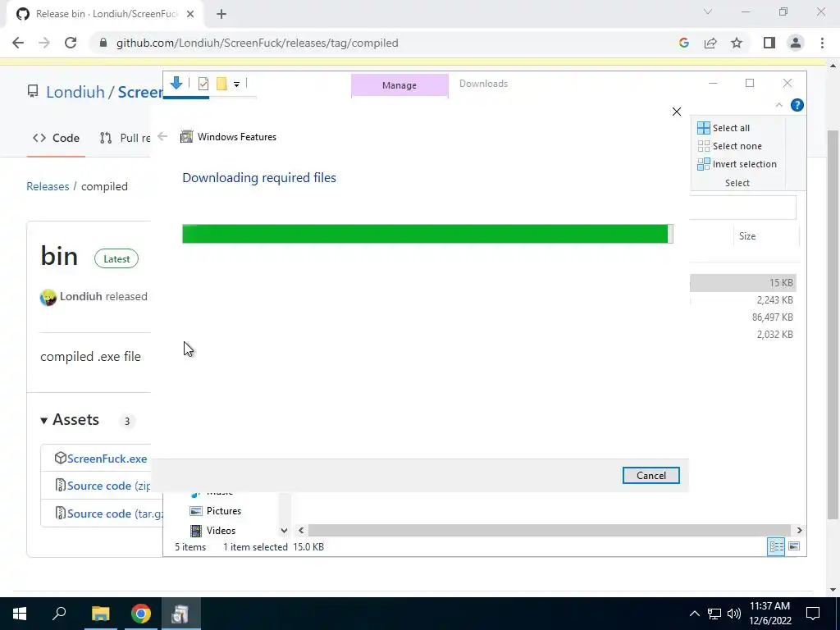Screen dimensions: 840x630
Task: Open the notification center
Action: (813, 614)
